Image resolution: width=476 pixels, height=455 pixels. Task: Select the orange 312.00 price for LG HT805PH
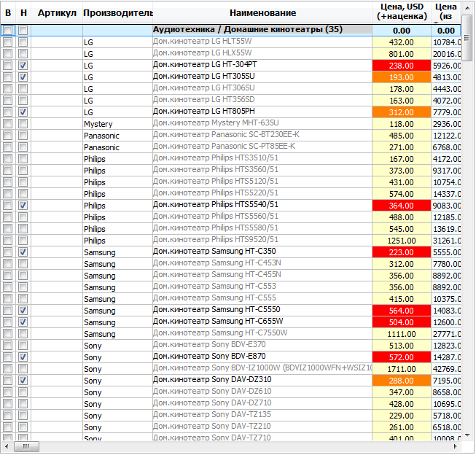(x=402, y=112)
